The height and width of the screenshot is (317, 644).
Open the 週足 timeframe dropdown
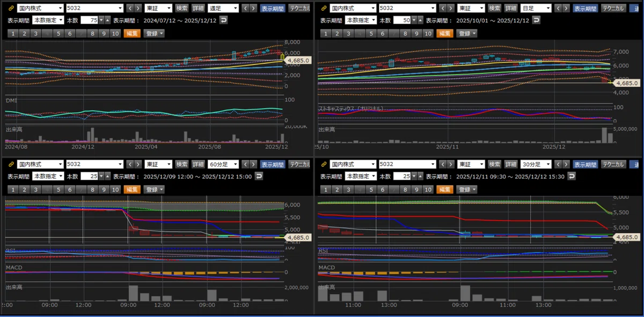pos(223,9)
